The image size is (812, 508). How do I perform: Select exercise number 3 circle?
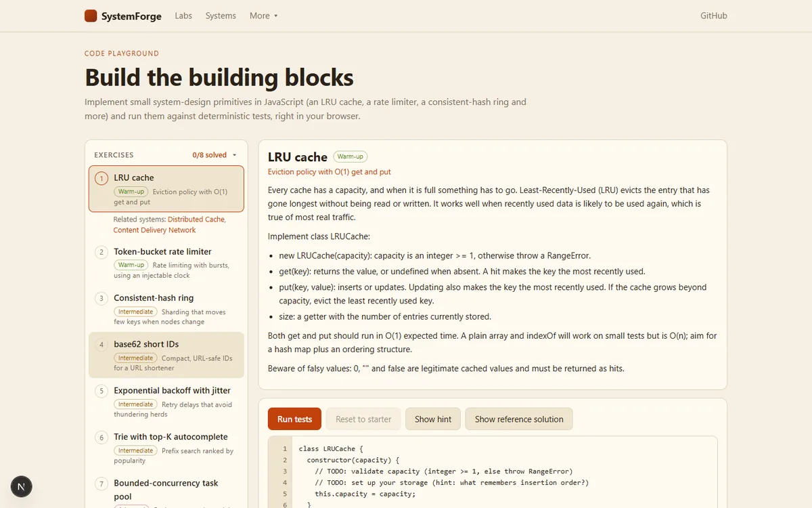(x=101, y=299)
